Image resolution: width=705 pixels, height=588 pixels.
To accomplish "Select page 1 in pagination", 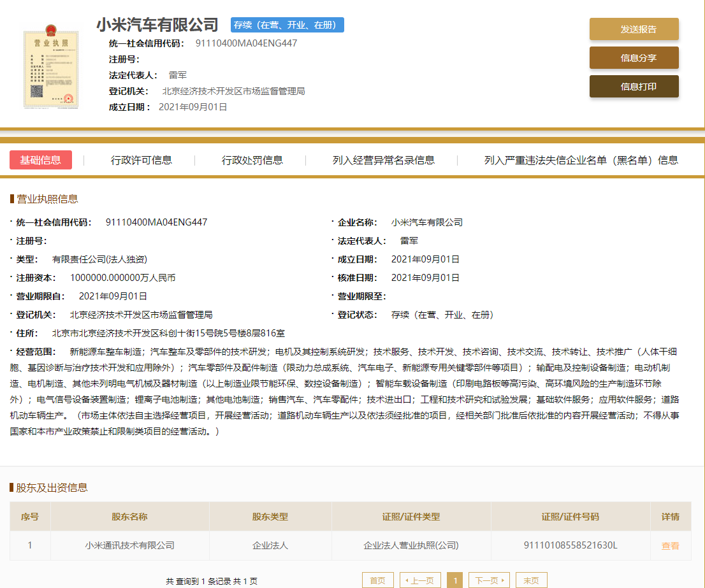I will (455, 580).
